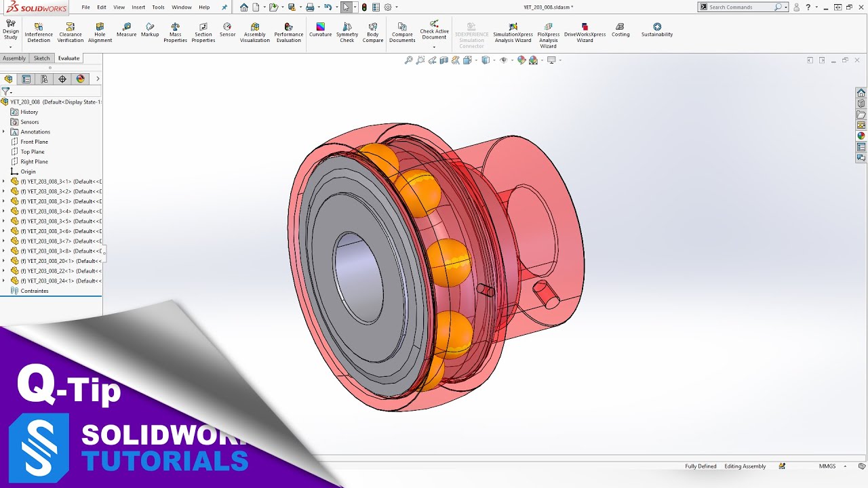This screenshot has width=868, height=488.
Task: Launch SimulationXpress Analysis Wizard
Action: click(513, 33)
